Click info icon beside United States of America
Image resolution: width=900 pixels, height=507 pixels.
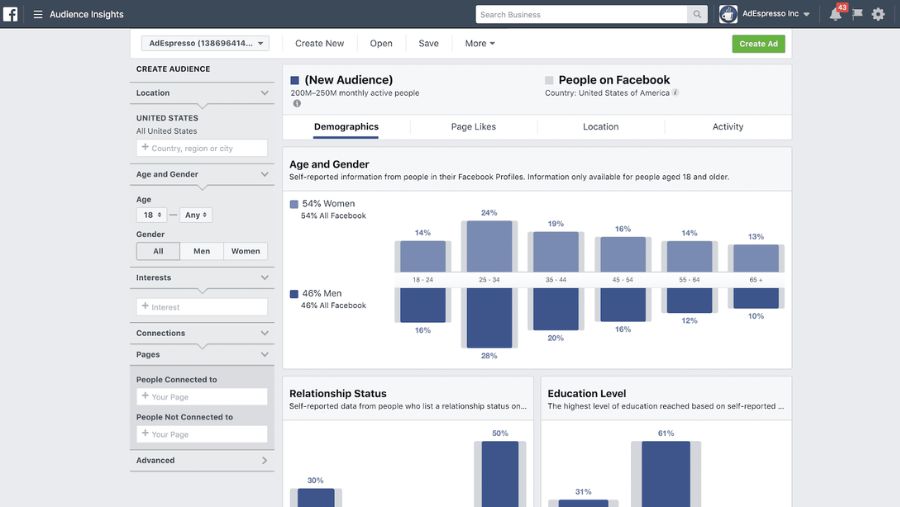(x=676, y=92)
